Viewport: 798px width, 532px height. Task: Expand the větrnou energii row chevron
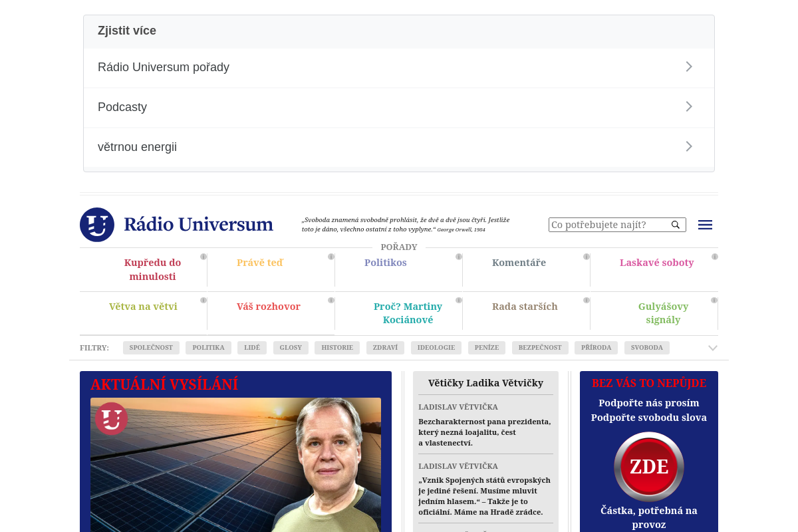[x=689, y=146]
